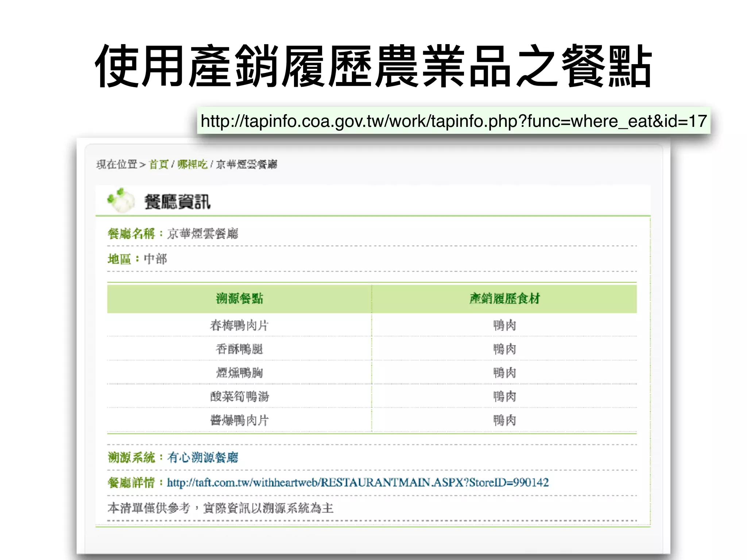Click the 產銷履歷食材 column header
Screen dimensions: 747x560
click(504, 299)
